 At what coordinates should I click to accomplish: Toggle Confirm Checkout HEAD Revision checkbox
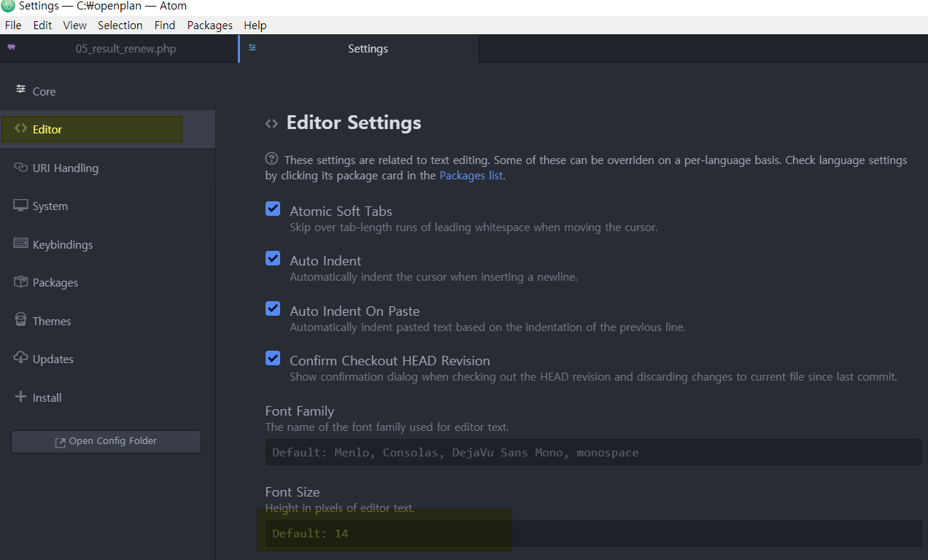273,358
